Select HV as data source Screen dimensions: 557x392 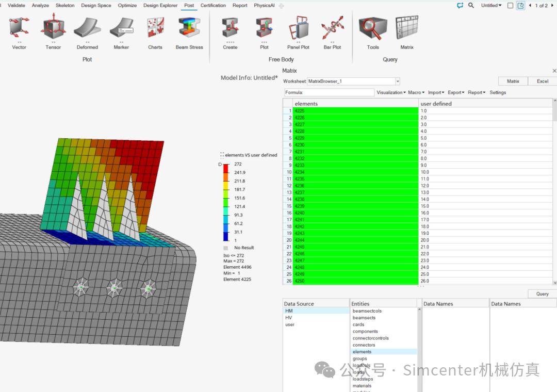point(290,317)
